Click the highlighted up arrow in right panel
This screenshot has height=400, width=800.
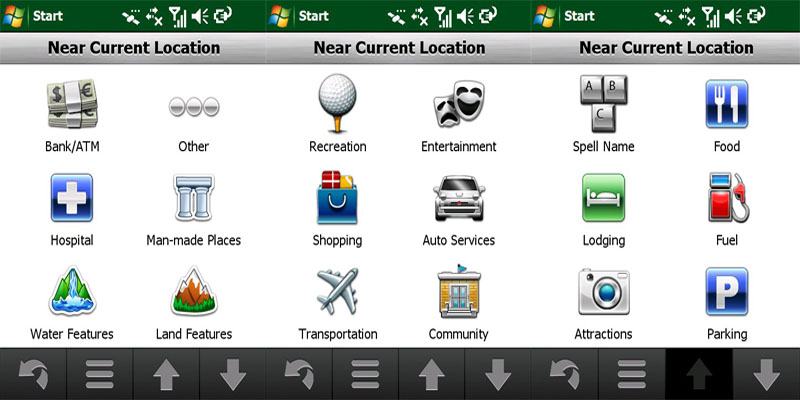click(x=699, y=374)
